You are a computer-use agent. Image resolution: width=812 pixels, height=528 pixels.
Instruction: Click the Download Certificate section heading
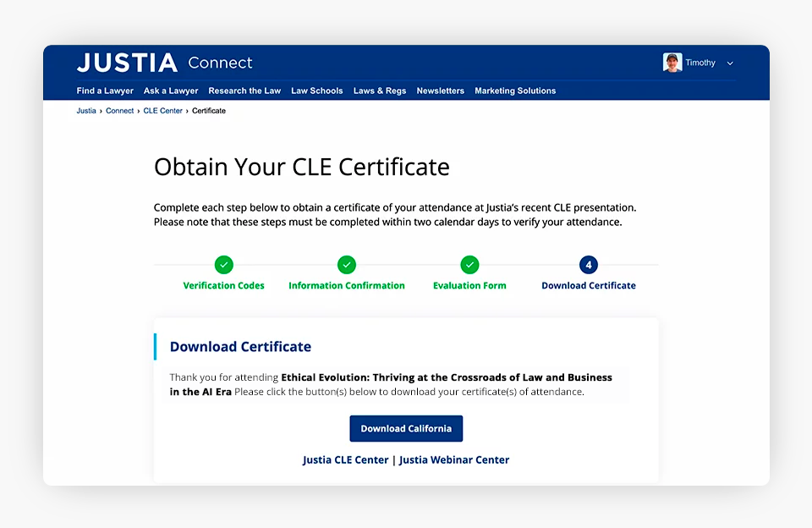pos(240,347)
